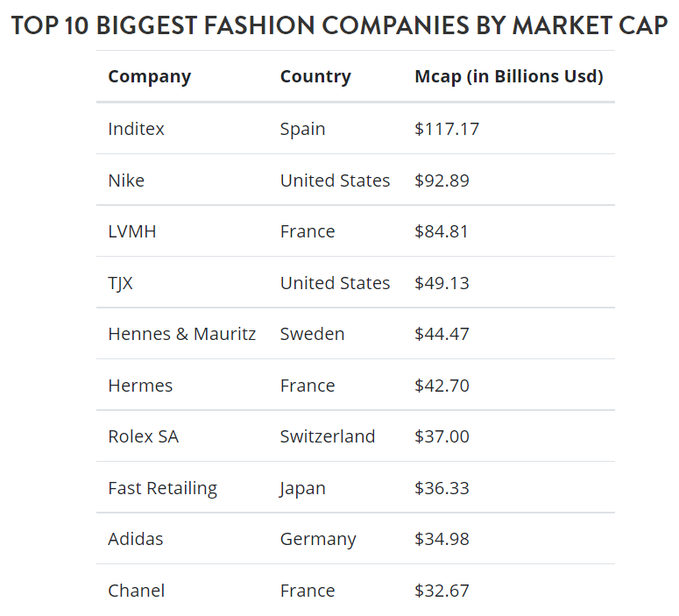Click the Japan country cell
The height and width of the screenshot is (616, 679).
(302, 488)
